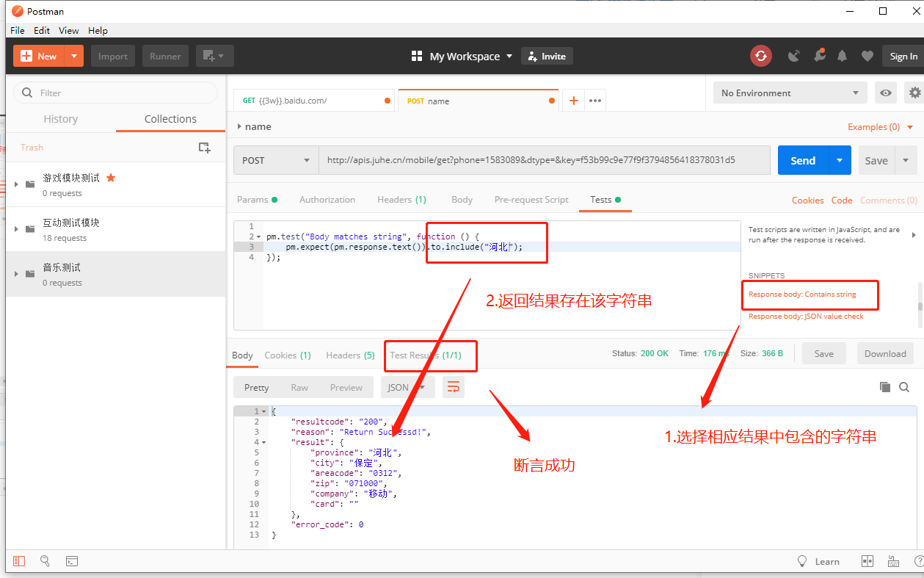Click the Code link
The width and height of the screenshot is (924, 578).
[x=842, y=200]
